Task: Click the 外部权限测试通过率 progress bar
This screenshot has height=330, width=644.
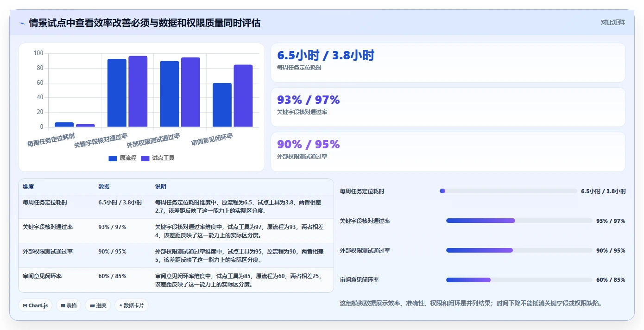Action: coord(519,250)
